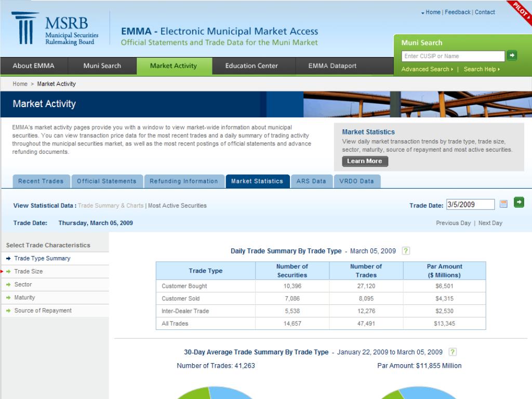The image size is (532, 399).
Task: Open Search Help link
Action: click(x=482, y=69)
